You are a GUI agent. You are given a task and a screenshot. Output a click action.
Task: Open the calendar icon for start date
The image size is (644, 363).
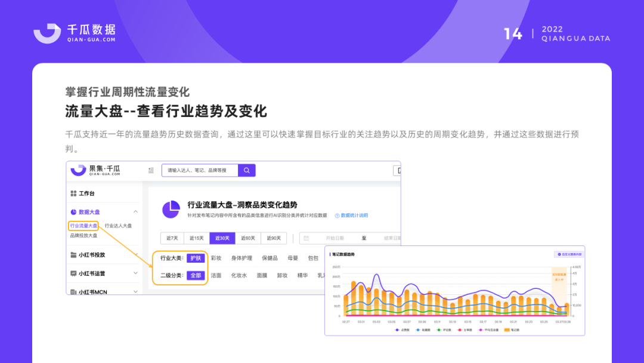tap(305, 238)
